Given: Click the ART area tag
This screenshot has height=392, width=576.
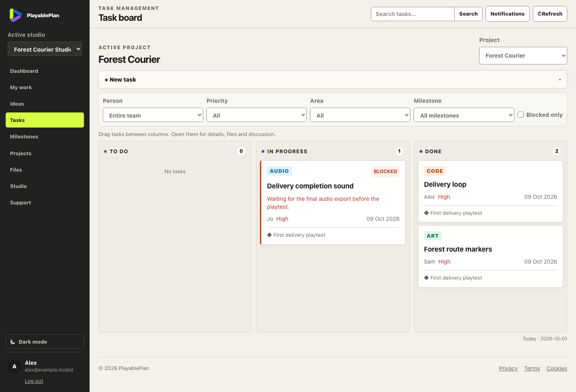Looking at the screenshot, I should (x=433, y=236).
